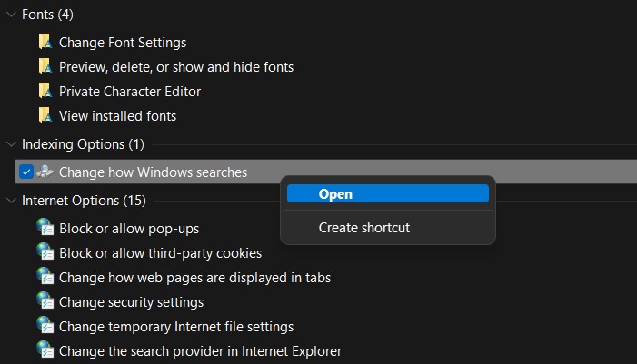The height and width of the screenshot is (364, 637).
Task: Click the Private Character Editor icon
Action: 45,91
